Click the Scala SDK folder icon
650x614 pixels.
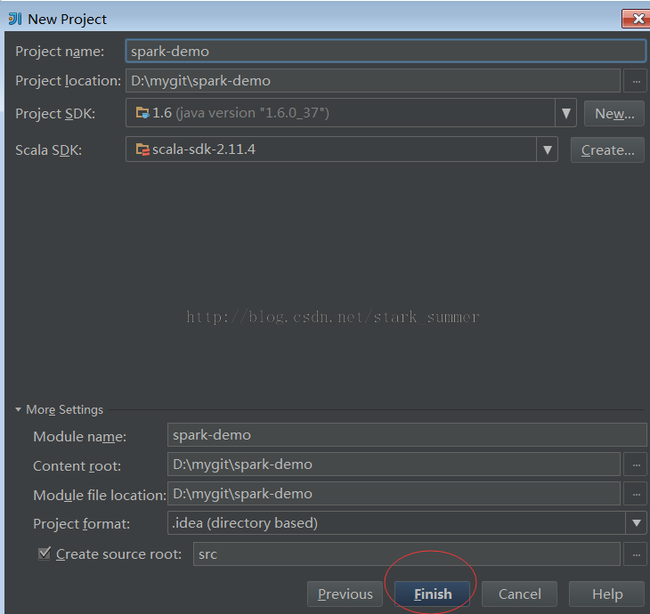tap(143, 149)
